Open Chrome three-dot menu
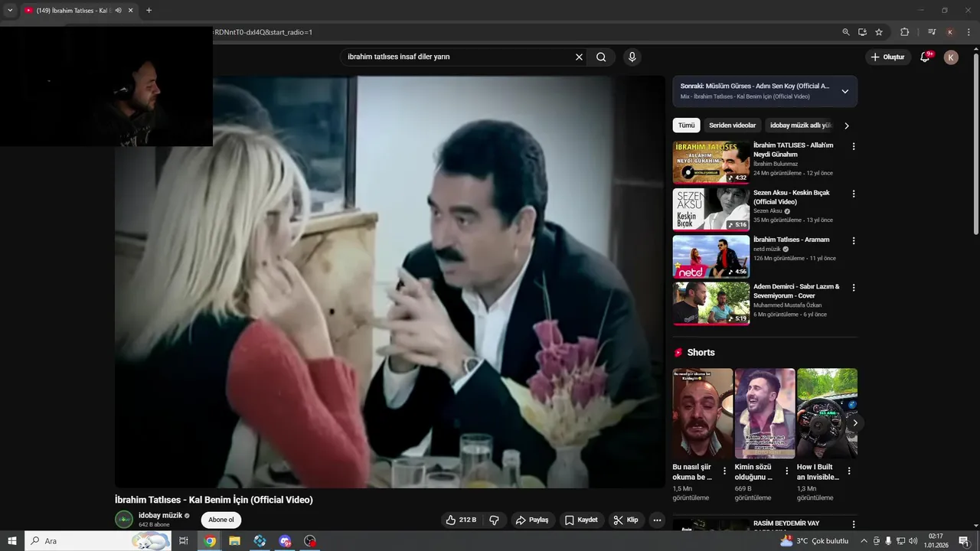 click(x=969, y=32)
